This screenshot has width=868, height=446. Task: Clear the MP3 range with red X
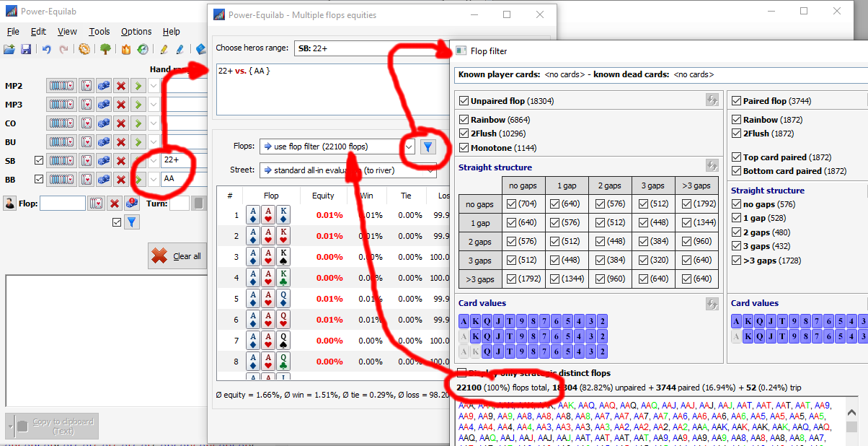pyautogui.click(x=121, y=104)
